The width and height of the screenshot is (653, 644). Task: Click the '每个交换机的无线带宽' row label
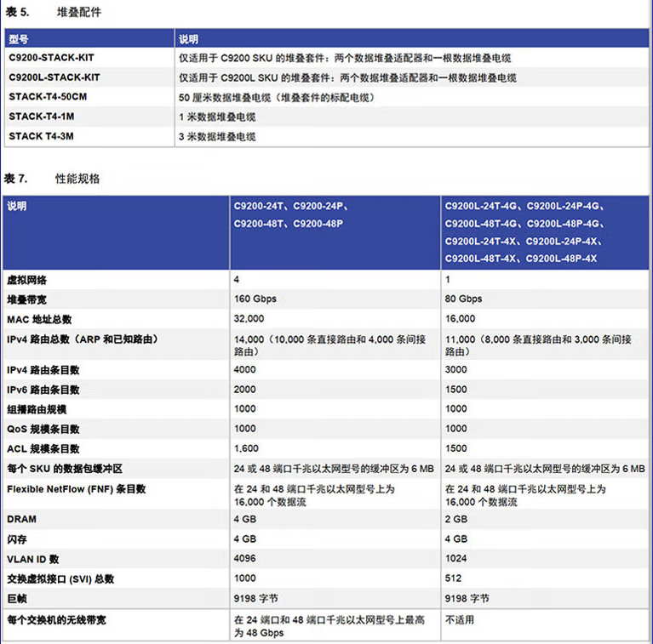56,620
